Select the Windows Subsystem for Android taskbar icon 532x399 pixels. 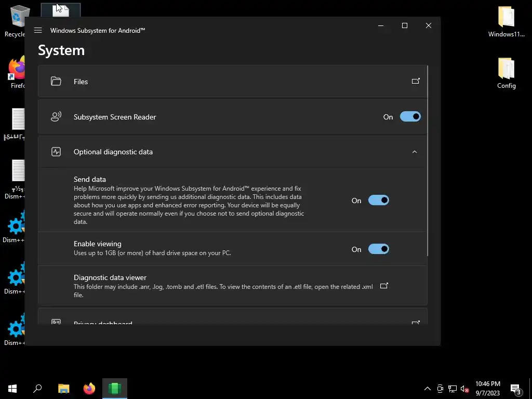pyautogui.click(x=115, y=389)
